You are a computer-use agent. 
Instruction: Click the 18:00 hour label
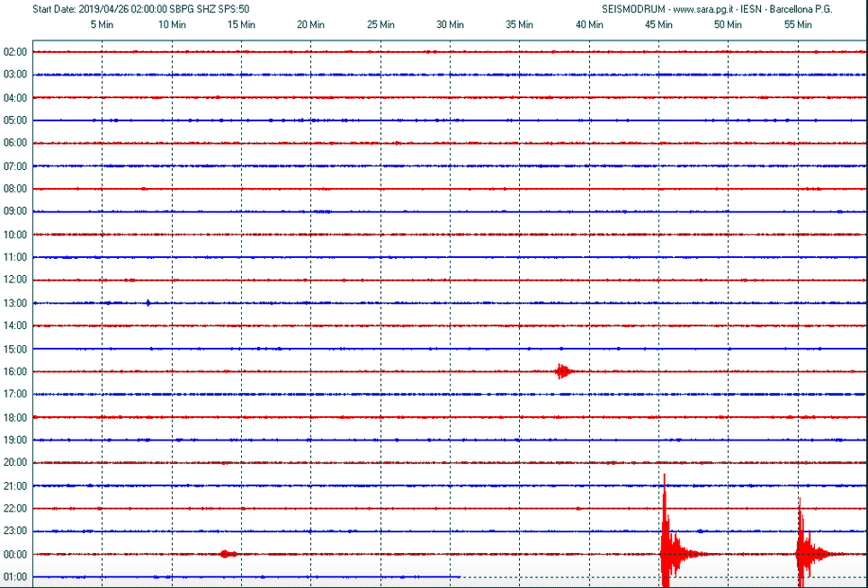(15, 417)
